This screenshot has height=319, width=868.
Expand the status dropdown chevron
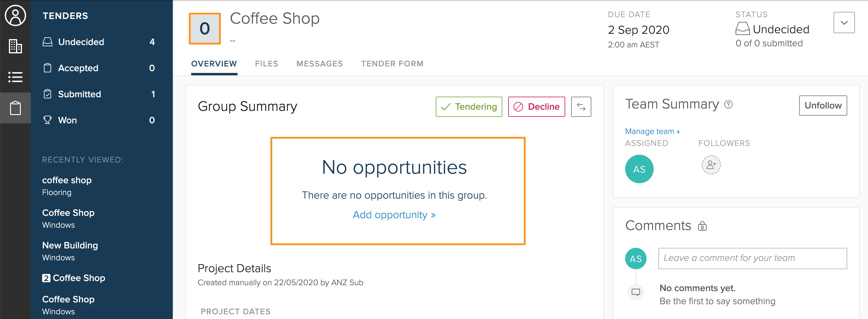coord(844,23)
